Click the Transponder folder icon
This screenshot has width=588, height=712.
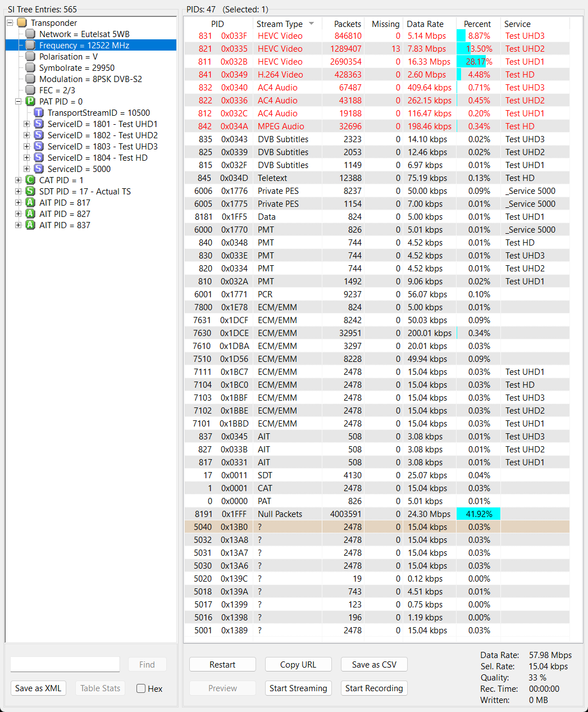tap(22, 23)
